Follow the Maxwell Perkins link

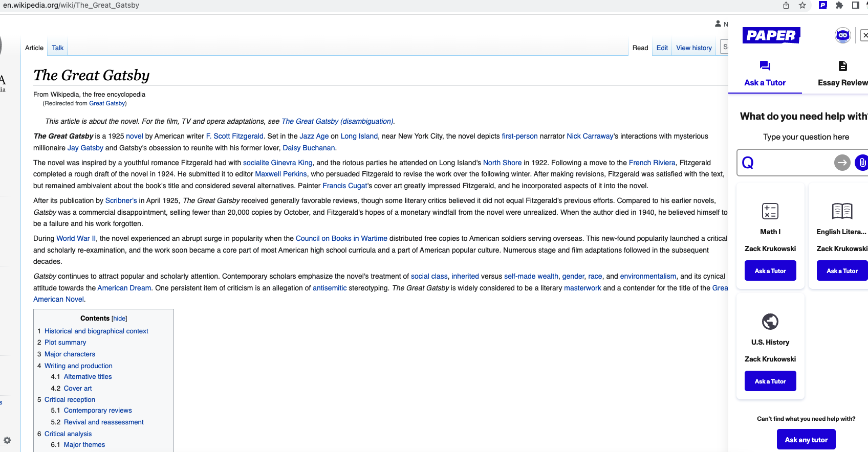click(281, 174)
